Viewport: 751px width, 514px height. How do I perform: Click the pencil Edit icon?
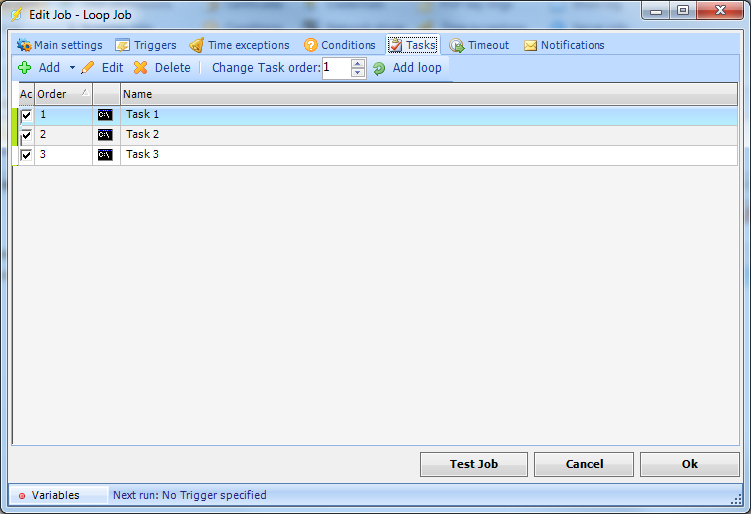click(x=88, y=68)
